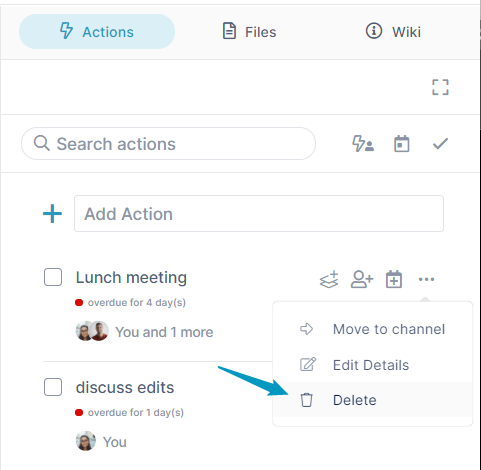
Task: Select Move to channel option
Action: [x=373, y=329]
